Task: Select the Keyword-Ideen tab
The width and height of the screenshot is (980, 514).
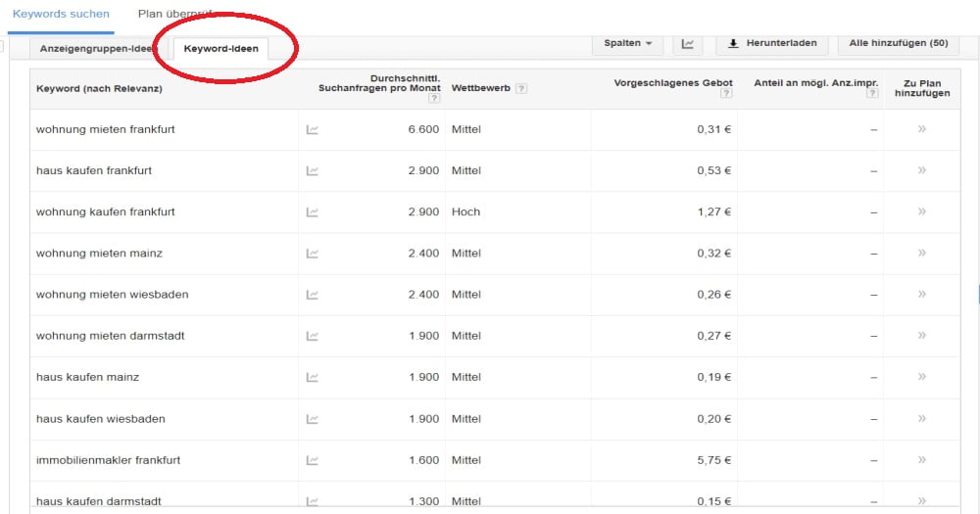Action: pos(220,49)
